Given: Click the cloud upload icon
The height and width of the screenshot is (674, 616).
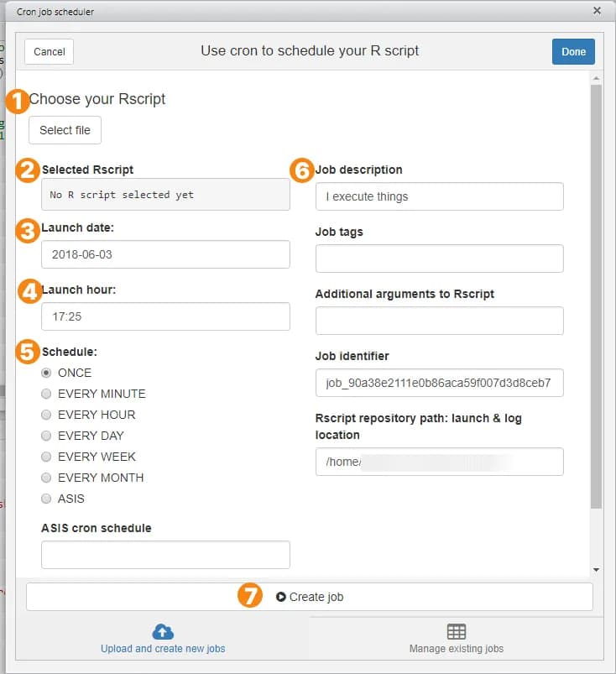Looking at the screenshot, I should (x=163, y=632).
